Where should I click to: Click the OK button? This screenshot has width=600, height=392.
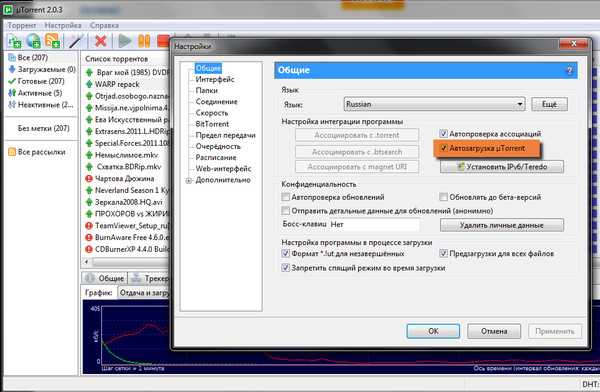click(x=433, y=331)
